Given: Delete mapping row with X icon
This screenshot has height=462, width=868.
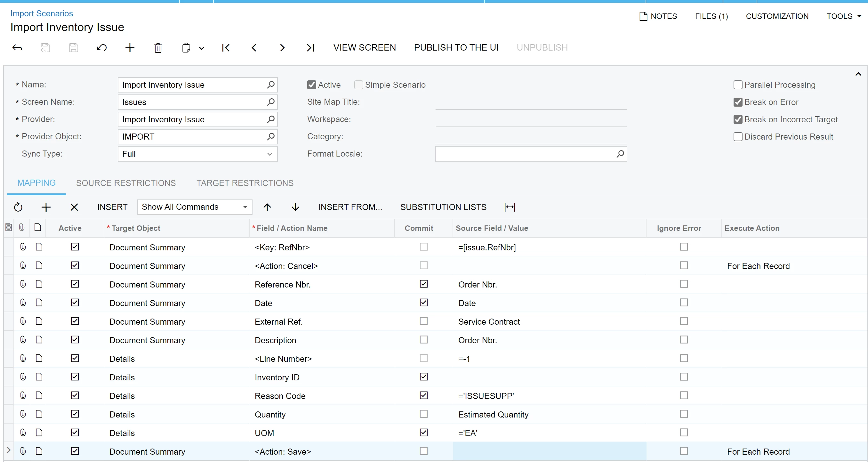Looking at the screenshot, I should (74, 207).
